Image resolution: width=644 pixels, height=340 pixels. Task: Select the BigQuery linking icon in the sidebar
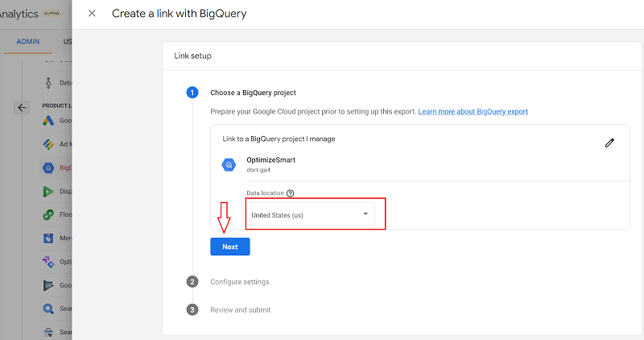pyautogui.click(x=48, y=168)
